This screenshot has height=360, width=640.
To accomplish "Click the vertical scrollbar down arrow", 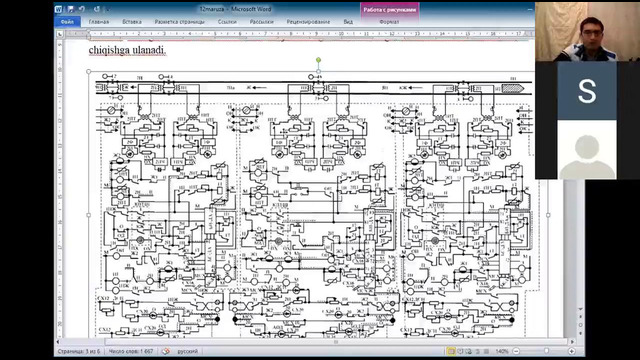I will tap(580, 309).
